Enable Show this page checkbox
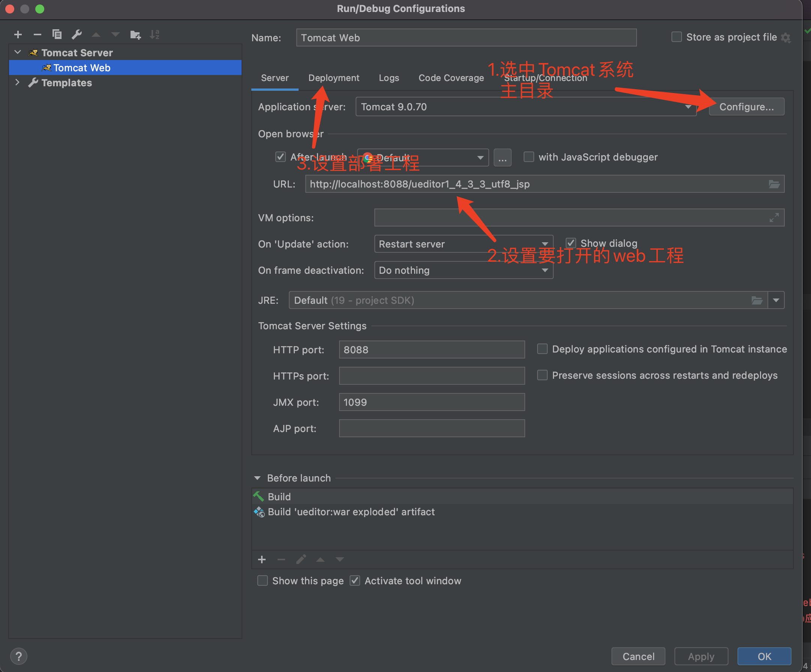Screen dimensions: 811x672 263,580
